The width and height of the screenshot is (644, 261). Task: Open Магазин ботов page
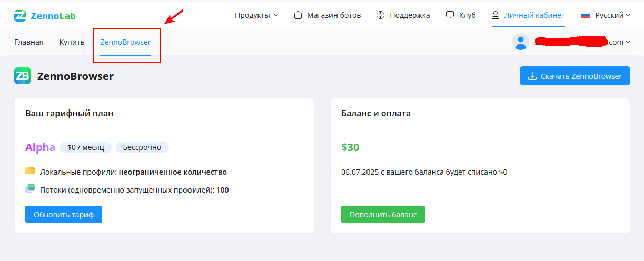(x=328, y=15)
